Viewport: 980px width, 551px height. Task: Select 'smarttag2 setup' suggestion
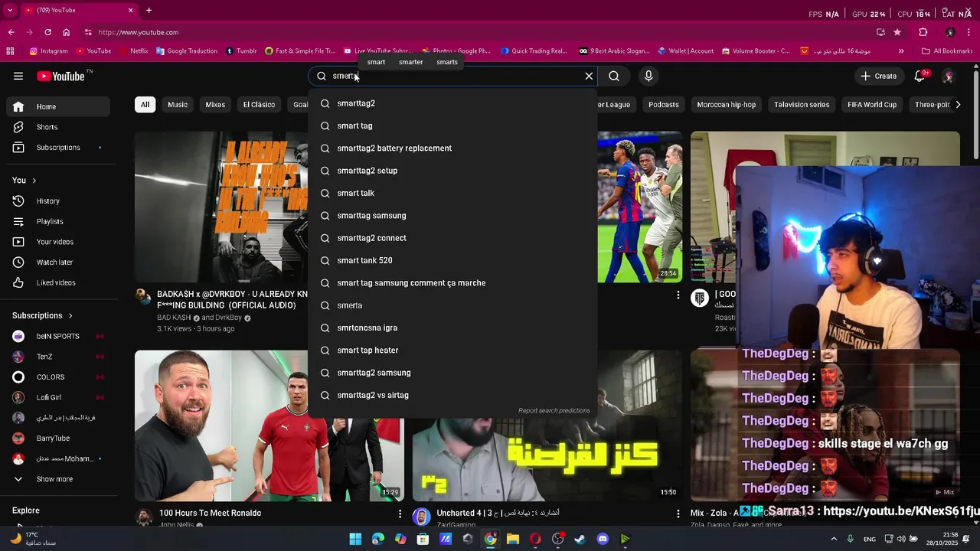452,171
